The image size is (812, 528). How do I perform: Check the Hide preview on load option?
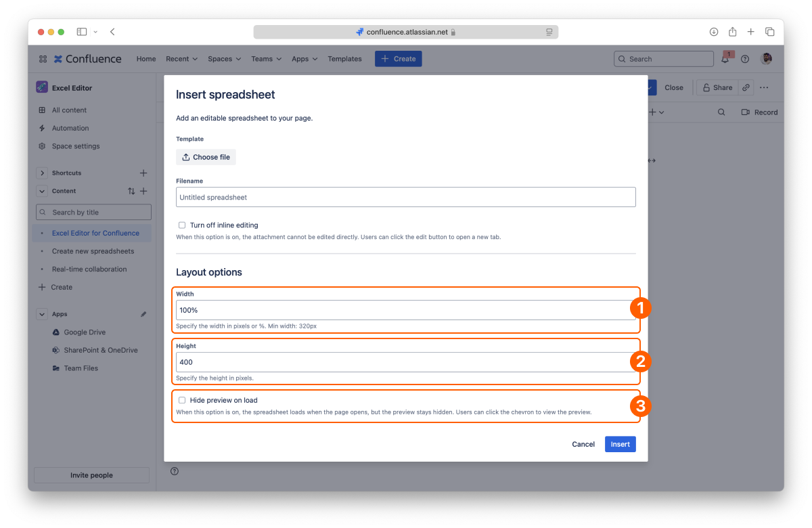tap(182, 400)
